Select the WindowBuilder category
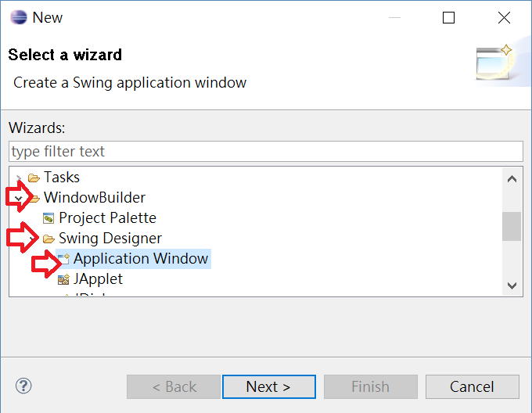The height and width of the screenshot is (413, 532). point(95,197)
